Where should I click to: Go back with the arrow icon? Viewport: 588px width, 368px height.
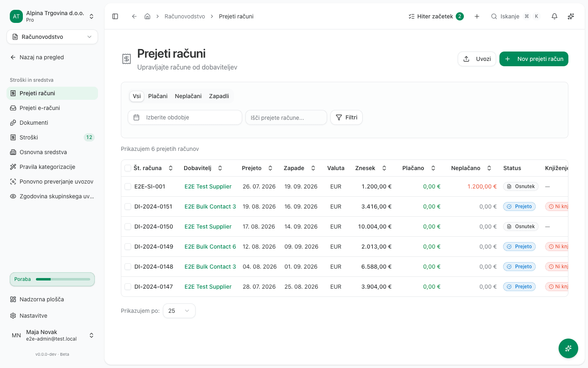pos(134,16)
